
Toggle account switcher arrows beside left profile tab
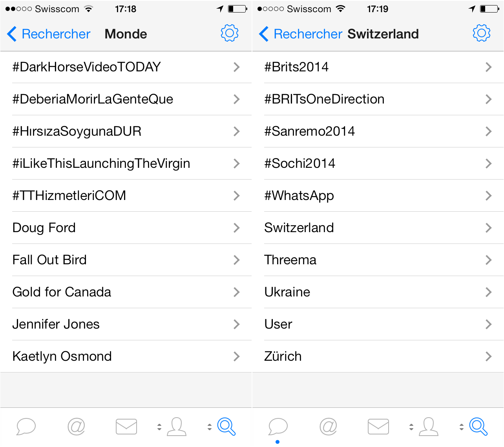[159, 427]
